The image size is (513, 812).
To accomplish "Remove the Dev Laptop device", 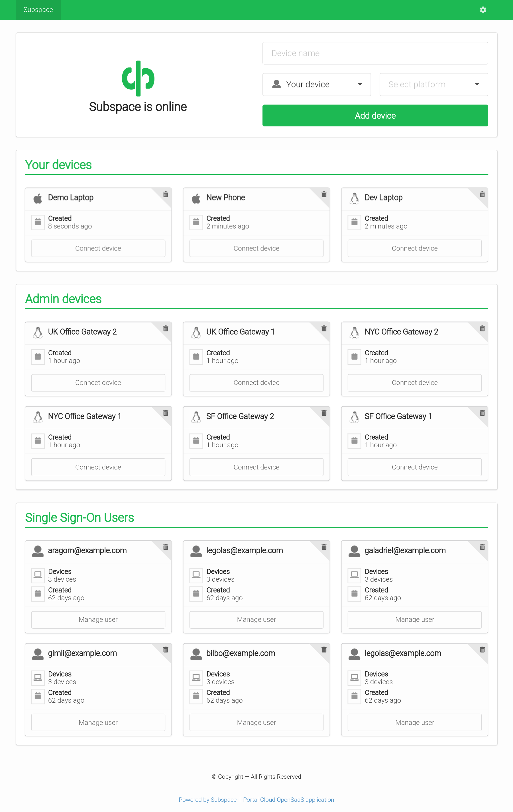I will pyautogui.click(x=482, y=194).
